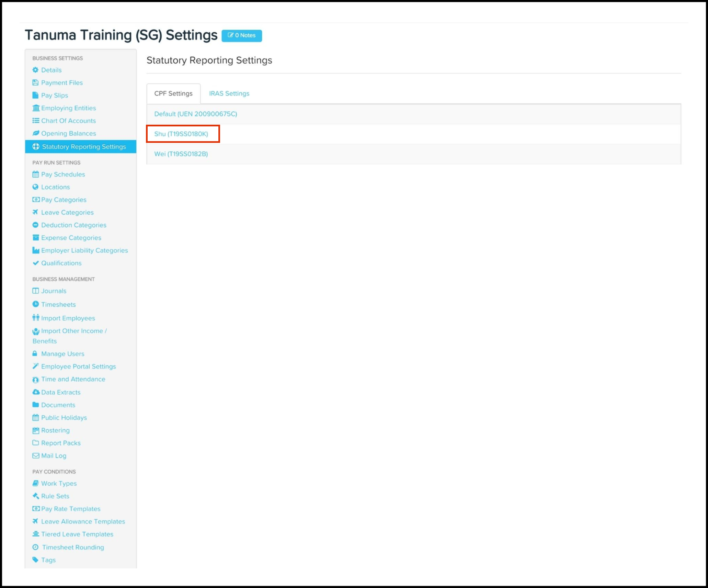Viewport: 708px width, 588px height.
Task: Click the leaf icon for Opening Balances
Action: click(36, 133)
